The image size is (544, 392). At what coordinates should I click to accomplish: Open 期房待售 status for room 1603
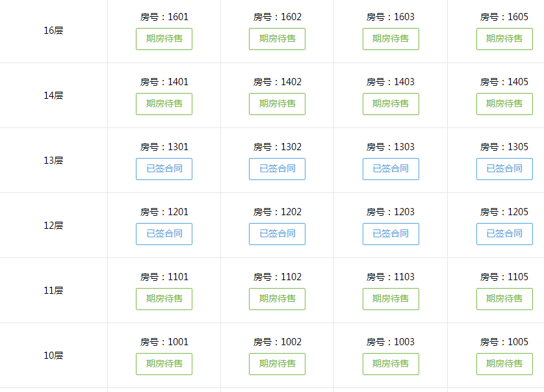[x=391, y=39]
